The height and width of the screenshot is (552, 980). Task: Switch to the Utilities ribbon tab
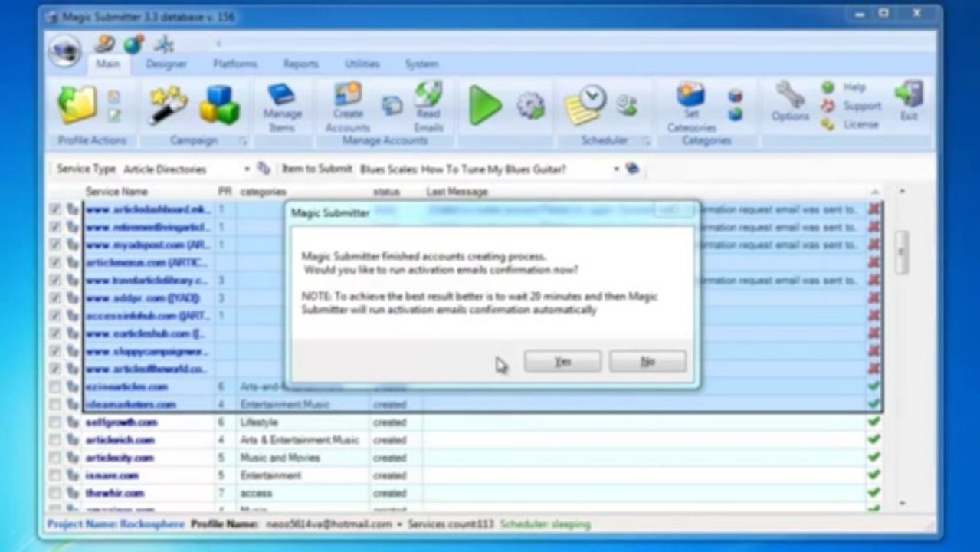361,64
